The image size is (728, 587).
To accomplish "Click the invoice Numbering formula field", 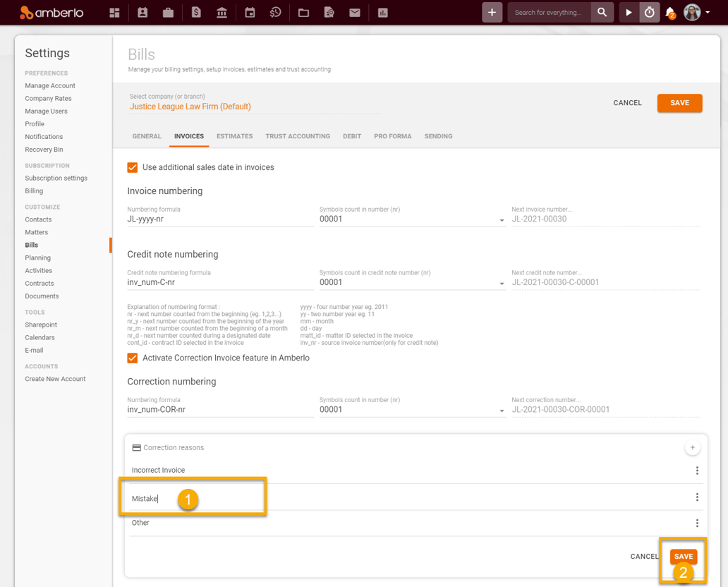I will 219,219.
